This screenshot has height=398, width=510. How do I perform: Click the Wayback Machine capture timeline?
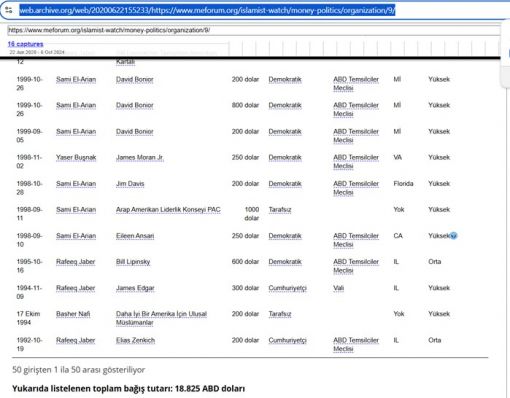[364, 49]
